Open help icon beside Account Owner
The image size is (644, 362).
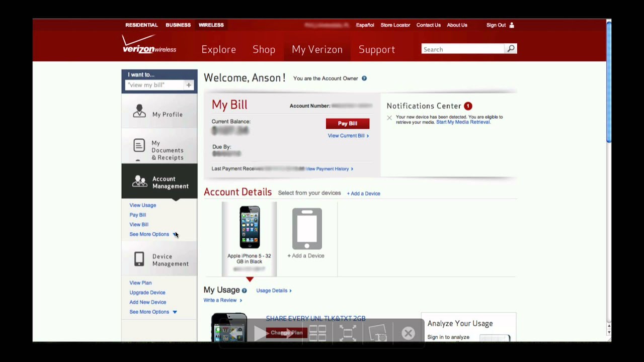click(364, 78)
